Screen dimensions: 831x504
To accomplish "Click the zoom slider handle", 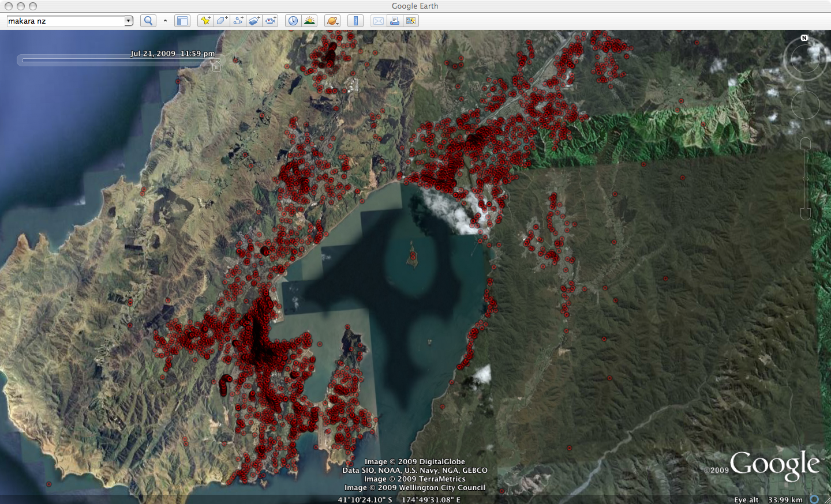I will pos(806,178).
